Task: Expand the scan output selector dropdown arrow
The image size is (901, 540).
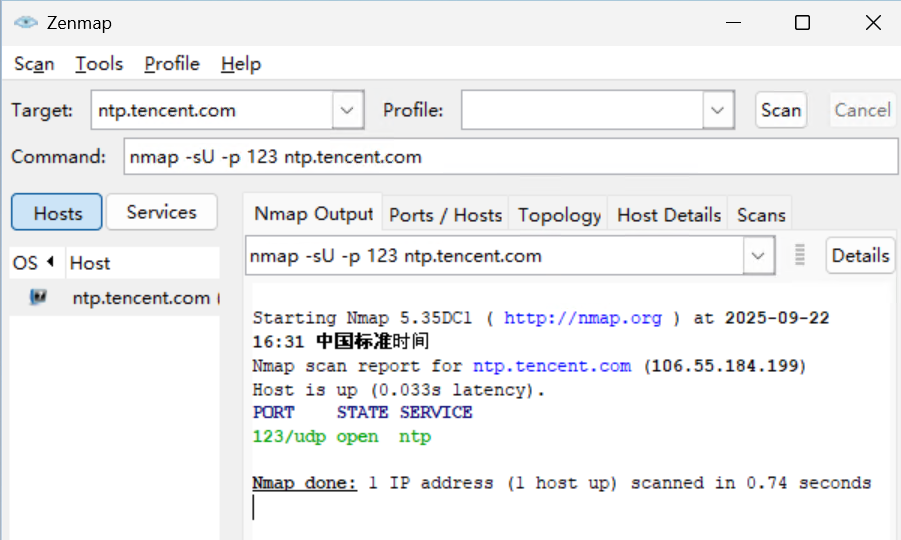Action: tap(758, 256)
